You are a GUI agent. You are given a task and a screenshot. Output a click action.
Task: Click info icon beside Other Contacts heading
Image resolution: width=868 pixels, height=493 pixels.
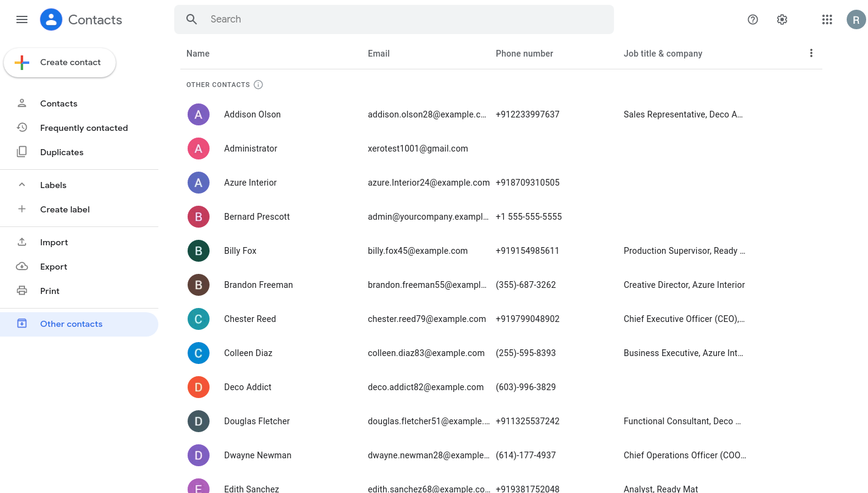pyautogui.click(x=258, y=85)
